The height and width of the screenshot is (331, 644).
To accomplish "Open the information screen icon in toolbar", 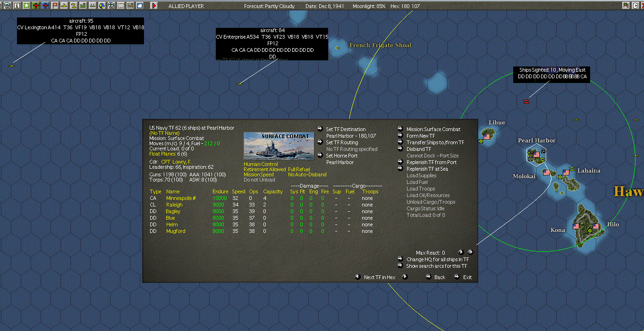I will pyautogui.click(x=17, y=6).
